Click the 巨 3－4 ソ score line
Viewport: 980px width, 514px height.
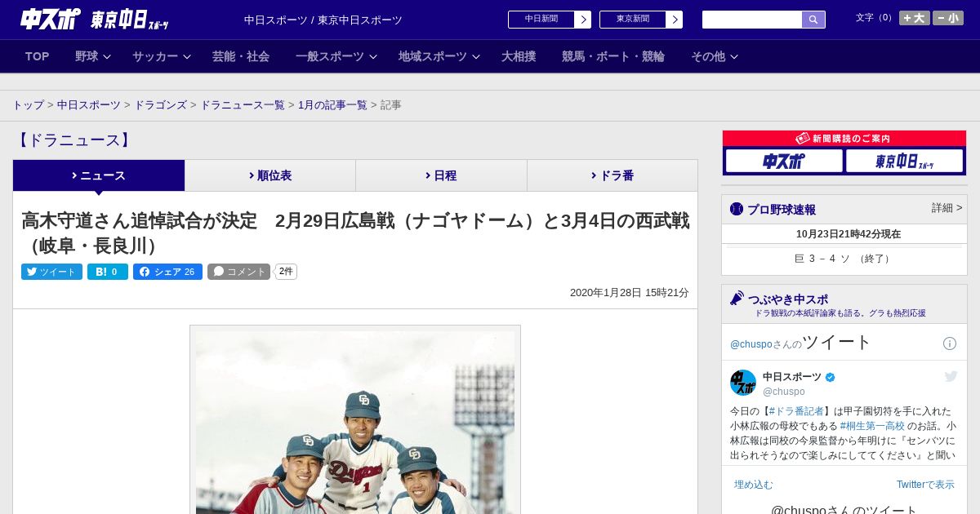click(844, 259)
